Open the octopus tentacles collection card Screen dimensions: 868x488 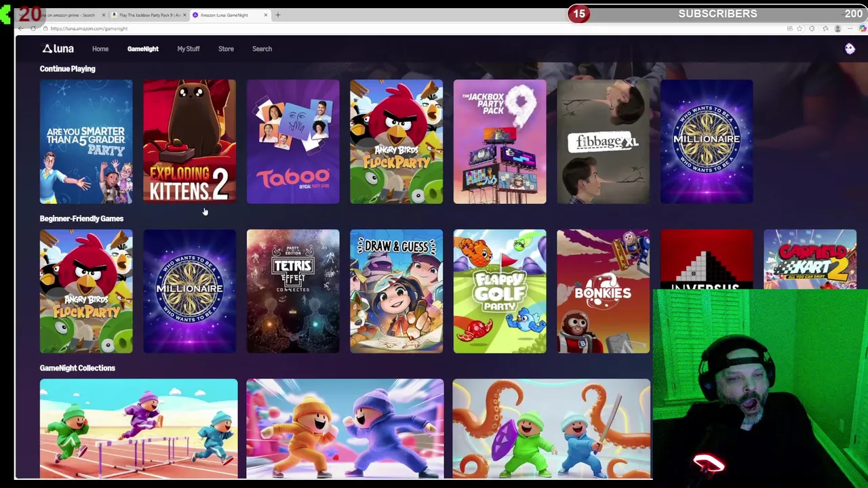pos(551,429)
